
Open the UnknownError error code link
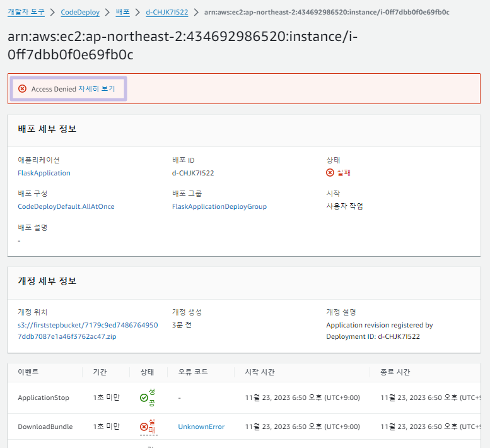(x=201, y=427)
